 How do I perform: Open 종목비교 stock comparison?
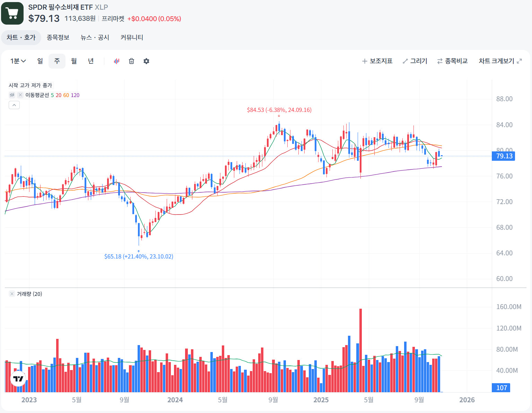[452, 61]
